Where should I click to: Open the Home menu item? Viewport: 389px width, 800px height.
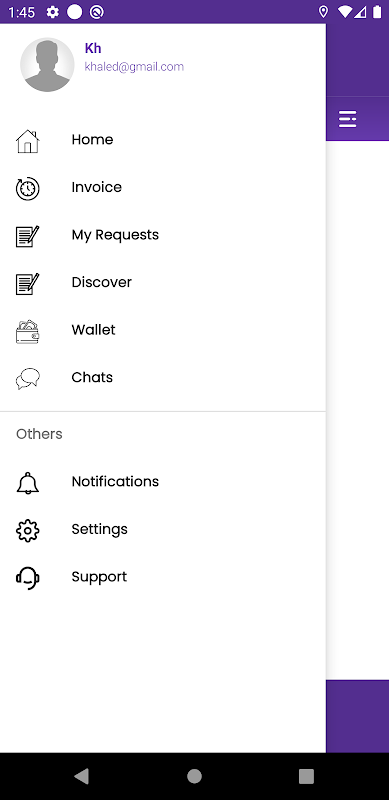(163, 140)
